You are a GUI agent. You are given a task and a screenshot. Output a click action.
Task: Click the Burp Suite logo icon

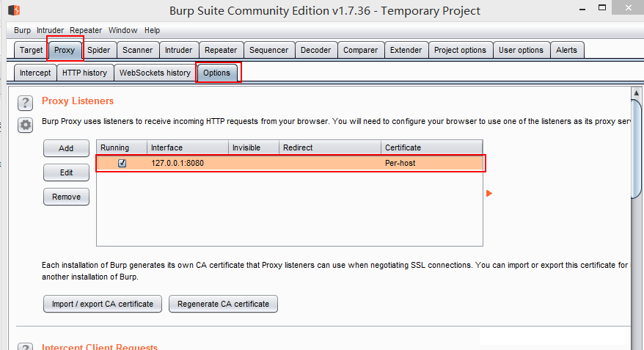[x=14, y=10]
